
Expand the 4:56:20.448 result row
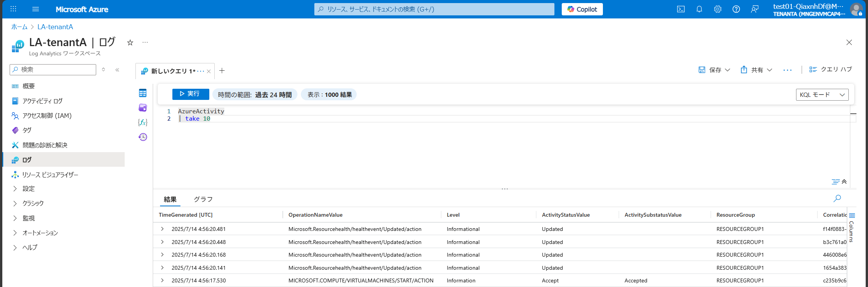pyautogui.click(x=162, y=242)
